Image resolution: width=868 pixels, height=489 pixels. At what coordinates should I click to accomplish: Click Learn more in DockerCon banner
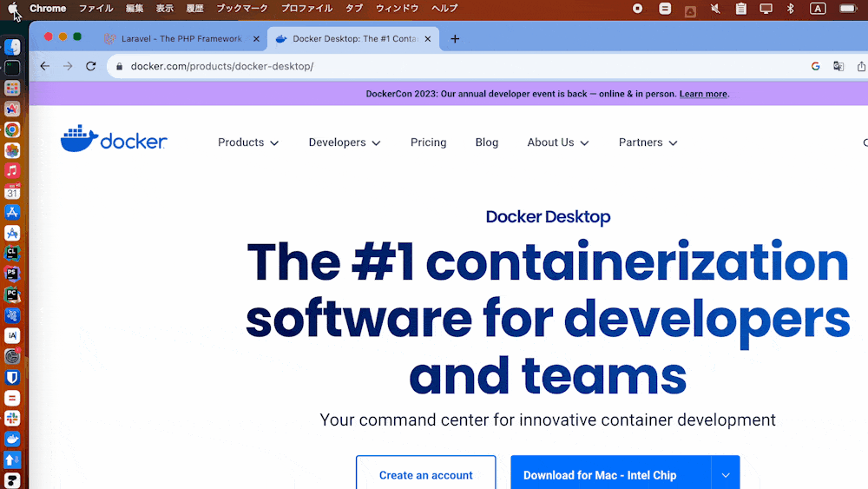704,94
